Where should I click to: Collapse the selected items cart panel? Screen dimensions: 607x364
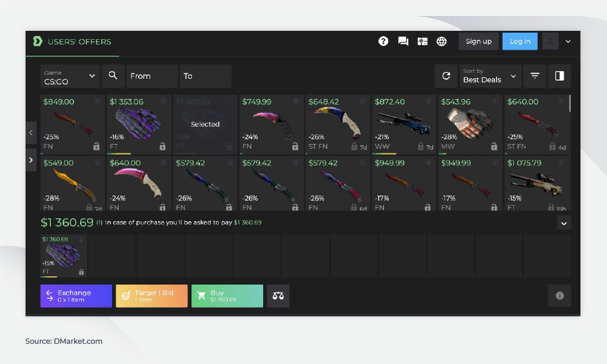[564, 223]
